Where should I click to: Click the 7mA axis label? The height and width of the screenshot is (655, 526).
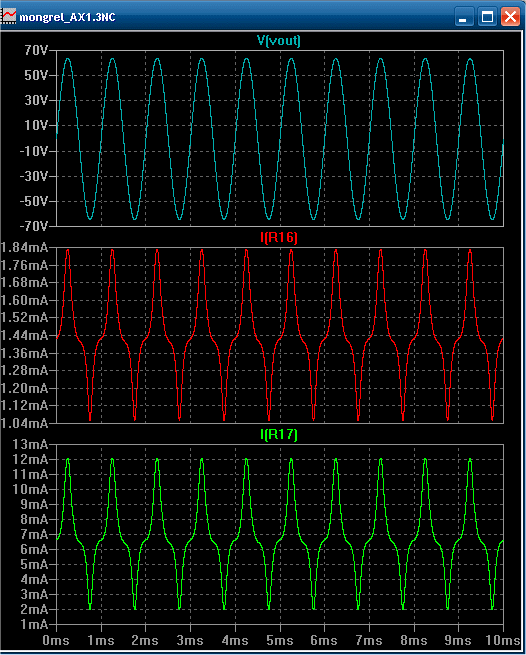point(36,534)
